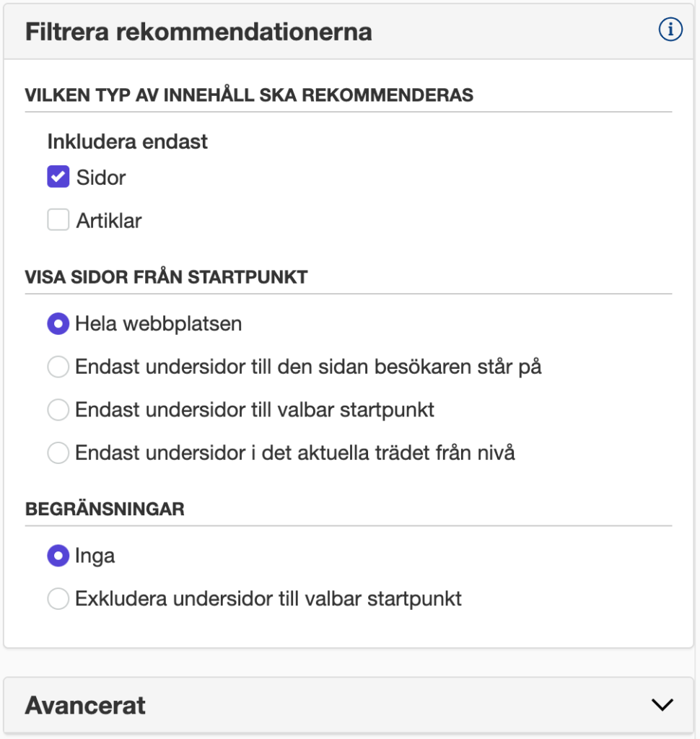Click the Hela webbplatsen label text
The image size is (700, 739).
158,324
